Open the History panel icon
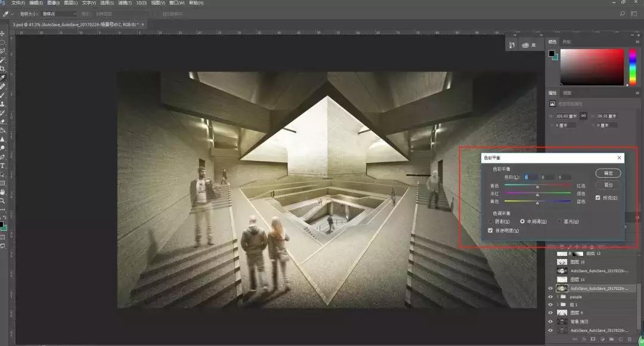The width and height of the screenshot is (644, 346). click(512, 45)
